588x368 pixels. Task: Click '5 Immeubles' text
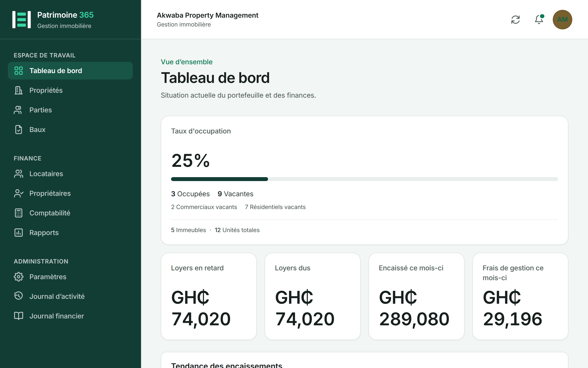[x=188, y=230]
